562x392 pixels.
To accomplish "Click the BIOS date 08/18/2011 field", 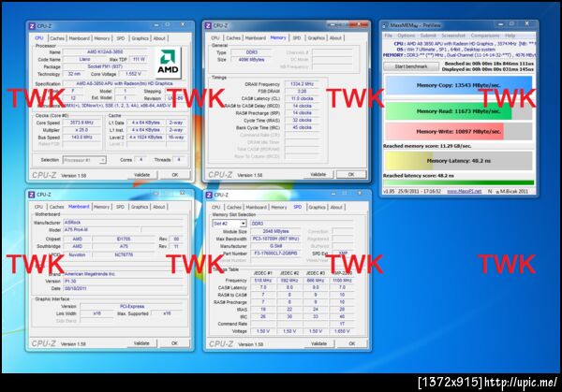I will (x=124, y=288).
